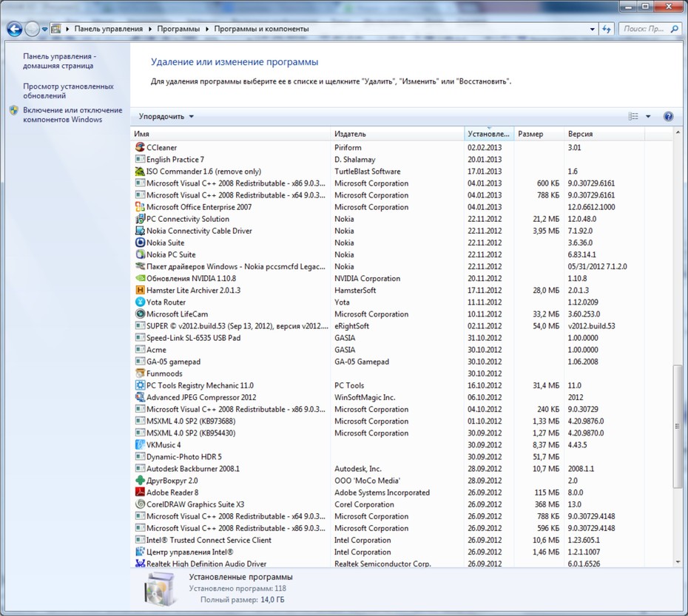The height and width of the screenshot is (616, 688).
Task: Open the Упорядочить dropdown menu
Action: coord(166,116)
